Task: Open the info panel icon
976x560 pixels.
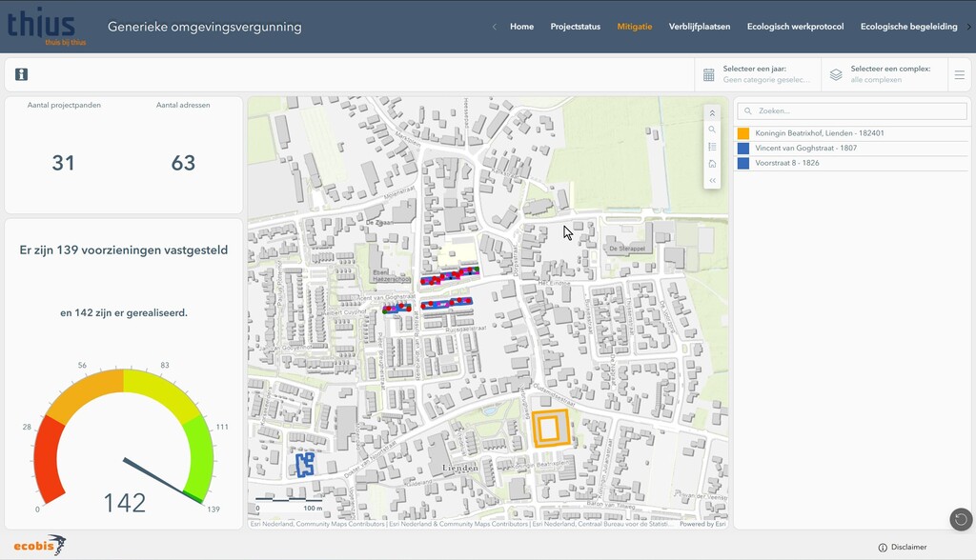Action: pyautogui.click(x=21, y=74)
